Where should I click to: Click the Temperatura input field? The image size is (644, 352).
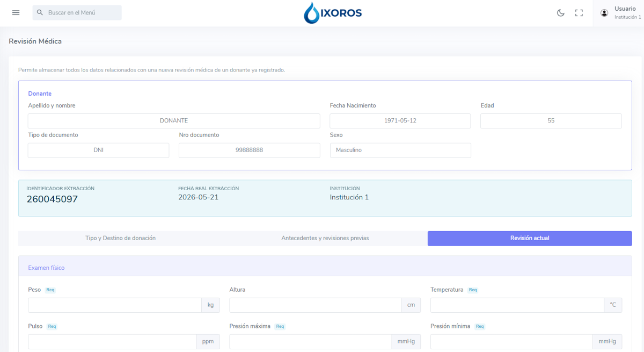[x=517, y=305]
